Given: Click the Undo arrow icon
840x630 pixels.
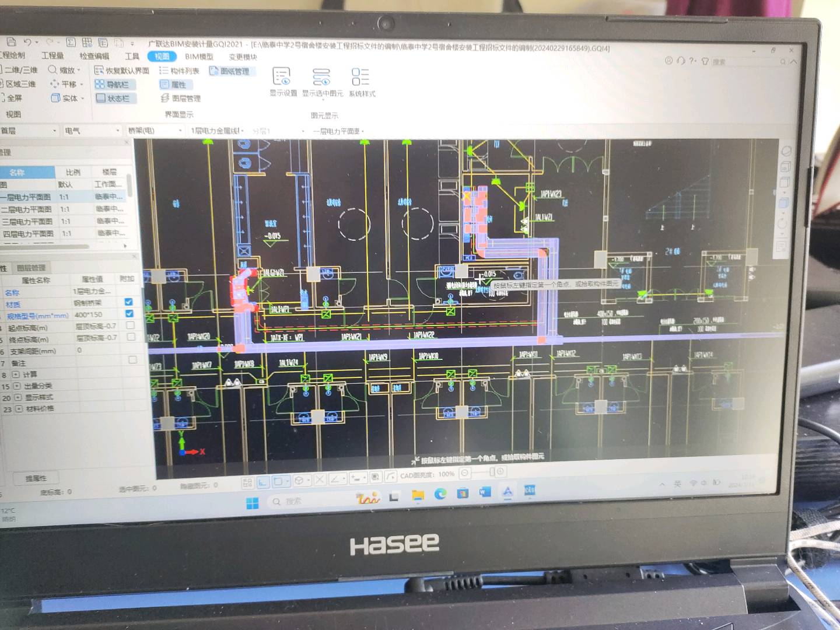Looking at the screenshot, I should click(27, 42).
